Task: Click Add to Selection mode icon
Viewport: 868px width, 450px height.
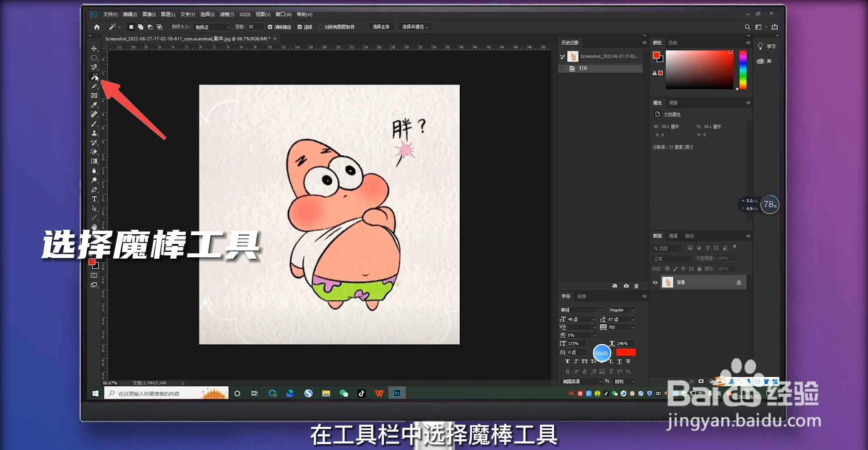Action: [x=141, y=27]
